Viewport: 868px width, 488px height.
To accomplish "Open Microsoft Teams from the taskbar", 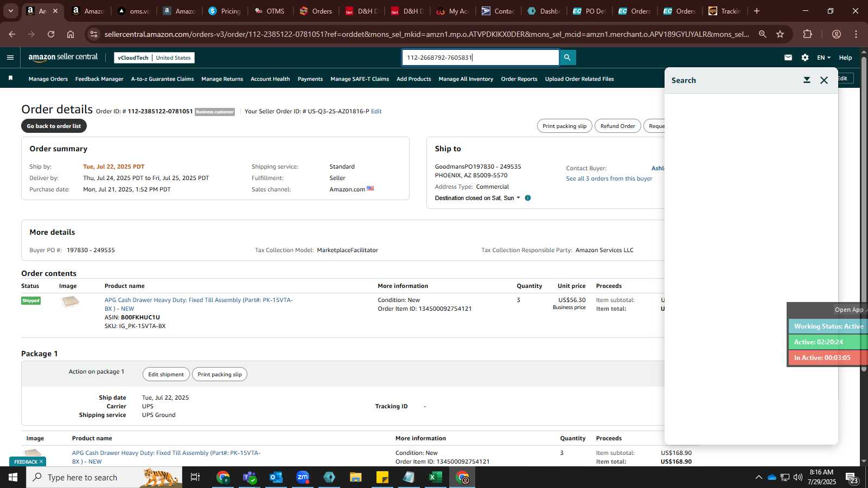I will [250, 477].
